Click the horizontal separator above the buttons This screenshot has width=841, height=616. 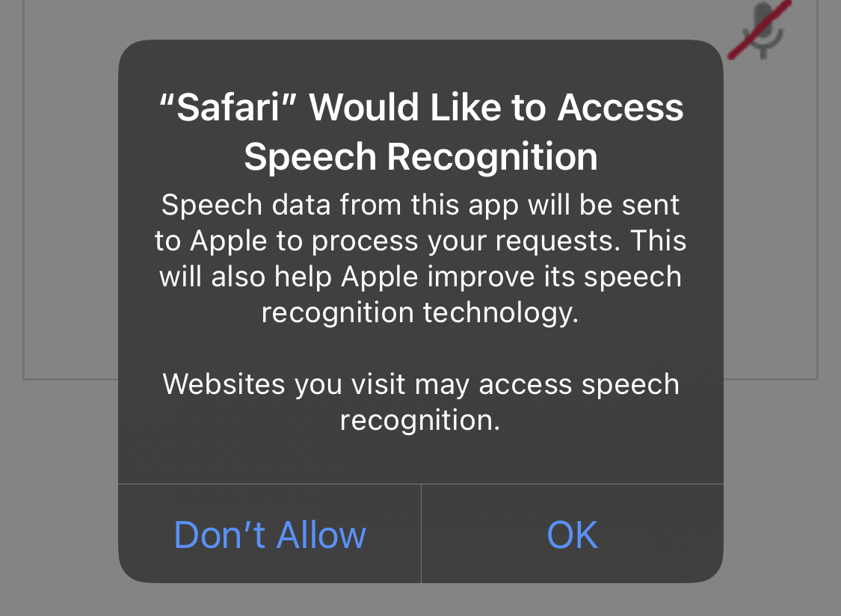point(420,484)
